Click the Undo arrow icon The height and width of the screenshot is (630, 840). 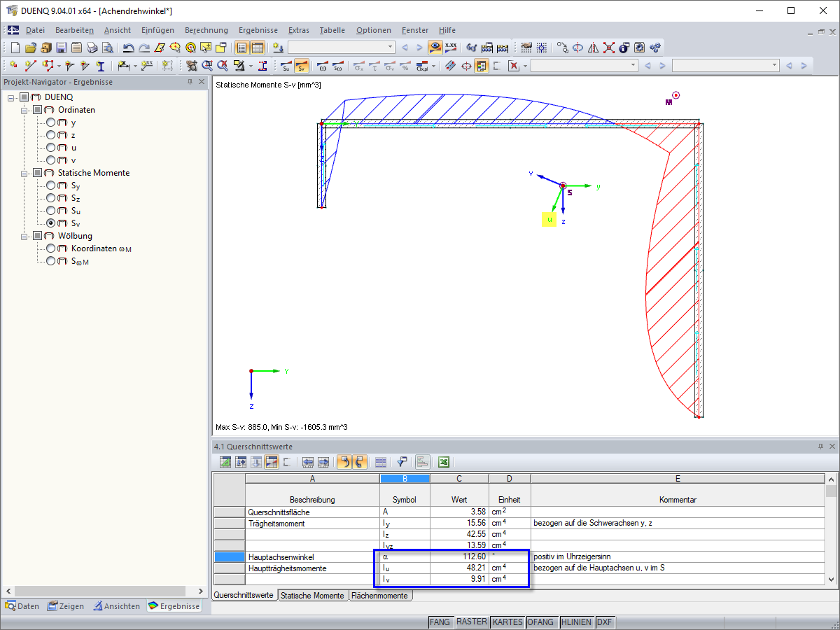[x=129, y=48]
